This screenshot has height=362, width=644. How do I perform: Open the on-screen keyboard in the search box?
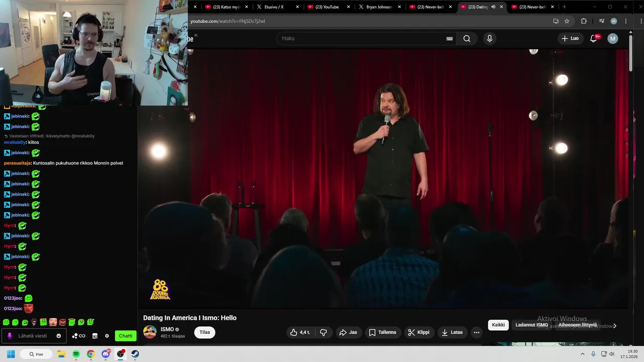(449, 39)
